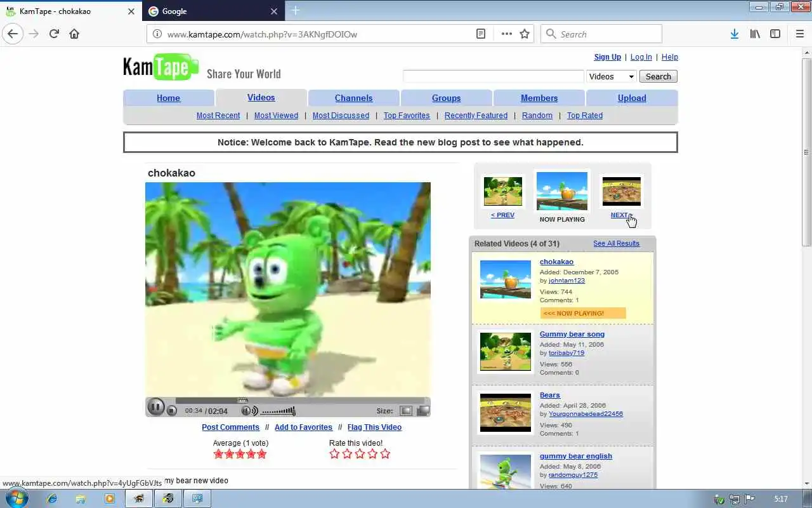The width and height of the screenshot is (812, 508).
Task: Adjust the player volume bars slider
Action: (278, 411)
